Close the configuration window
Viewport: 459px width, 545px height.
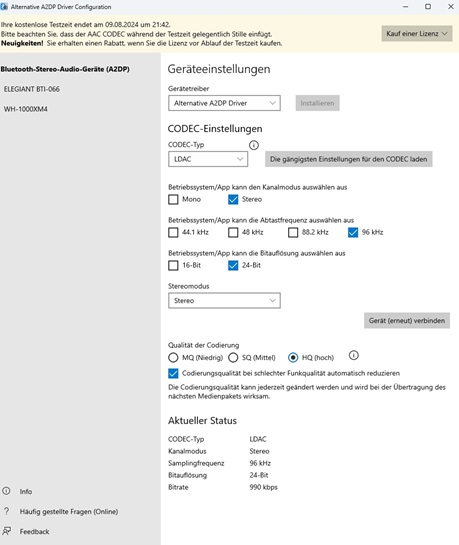[451, 7]
